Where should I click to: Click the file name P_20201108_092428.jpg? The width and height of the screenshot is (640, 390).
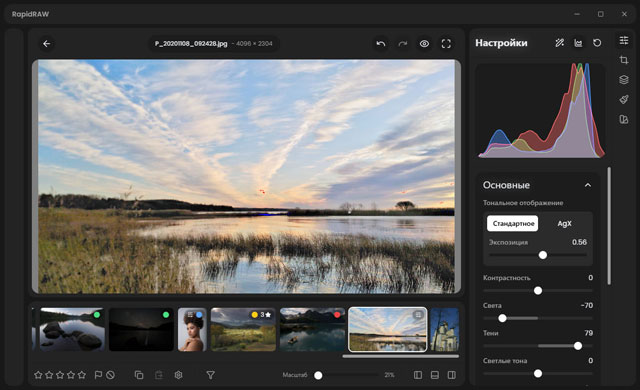[191, 44]
